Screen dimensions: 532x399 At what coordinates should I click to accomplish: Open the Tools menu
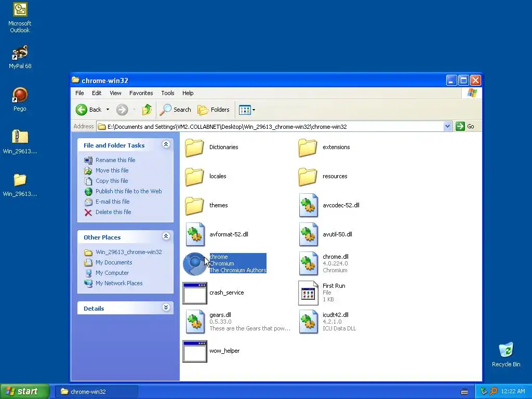(x=168, y=93)
